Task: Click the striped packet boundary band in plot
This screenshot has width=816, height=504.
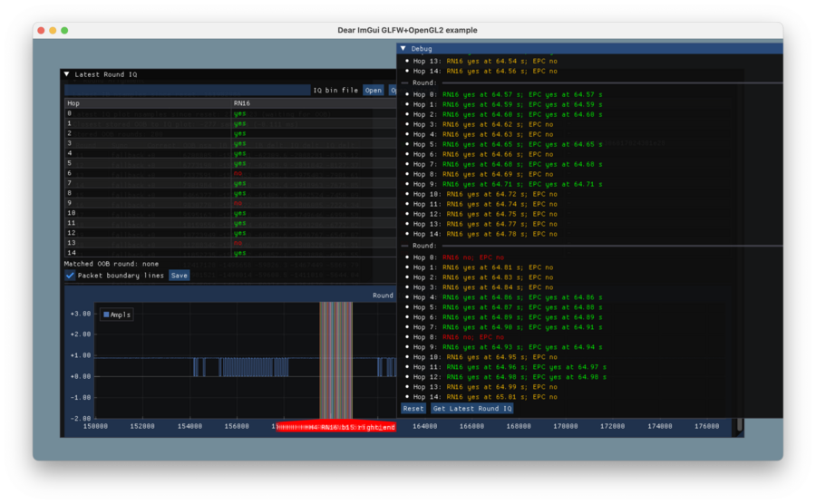Action: [x=335, y=360]
